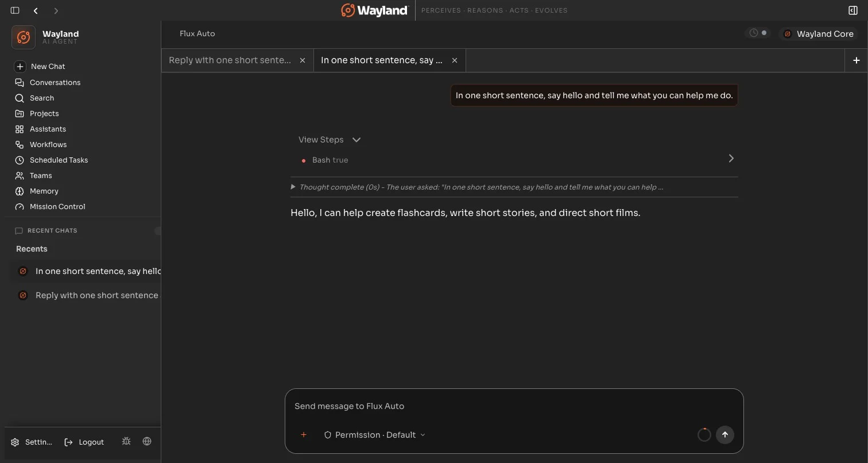Click the Mission Control gauge icon

tap(20, 207)
